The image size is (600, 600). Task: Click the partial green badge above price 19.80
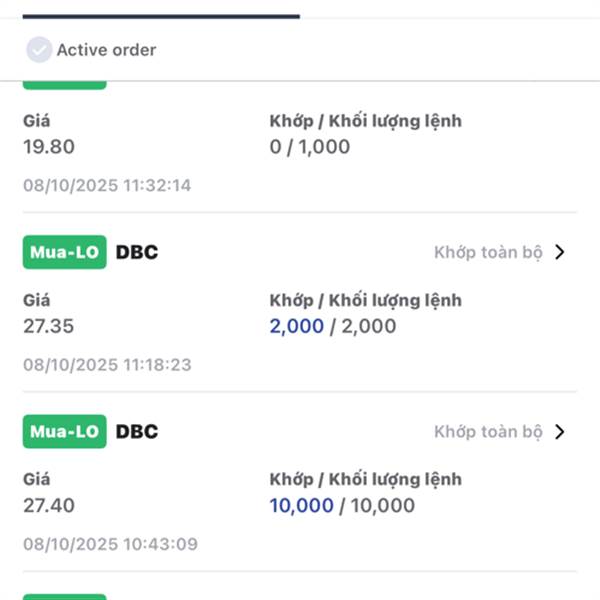click(64, 85)
